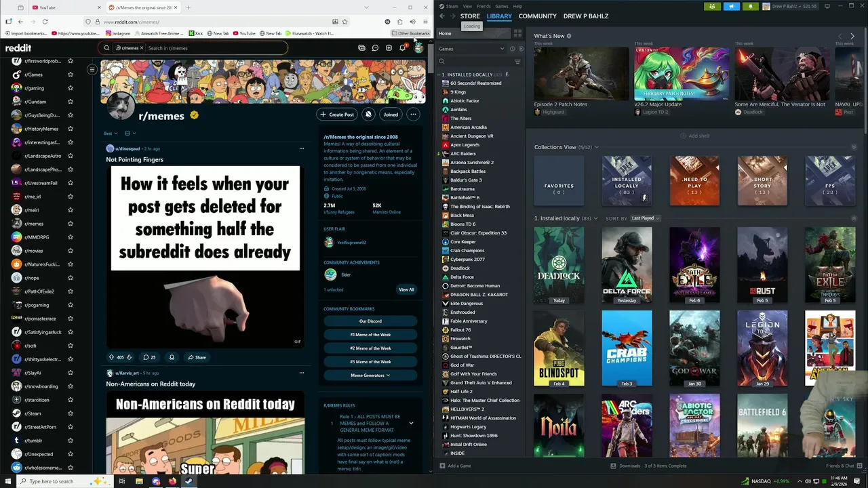
Task: Open Reddit notifications bell with badge
Action: [x=402, y=48]
